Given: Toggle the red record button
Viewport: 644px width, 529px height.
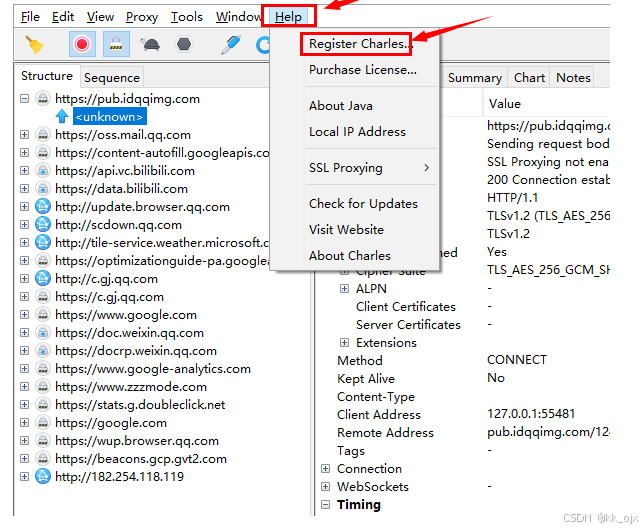Looking at the screenshot, I should [x=82, y=44].
